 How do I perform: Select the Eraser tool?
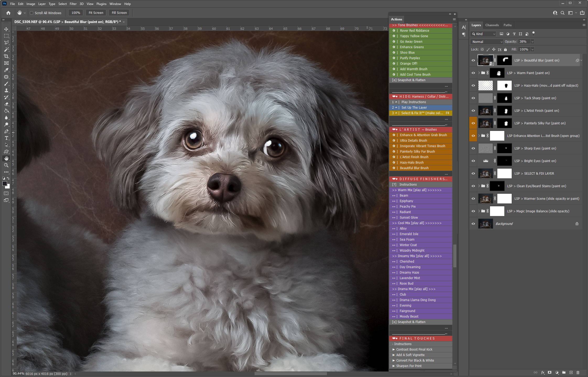click(6, 104)
